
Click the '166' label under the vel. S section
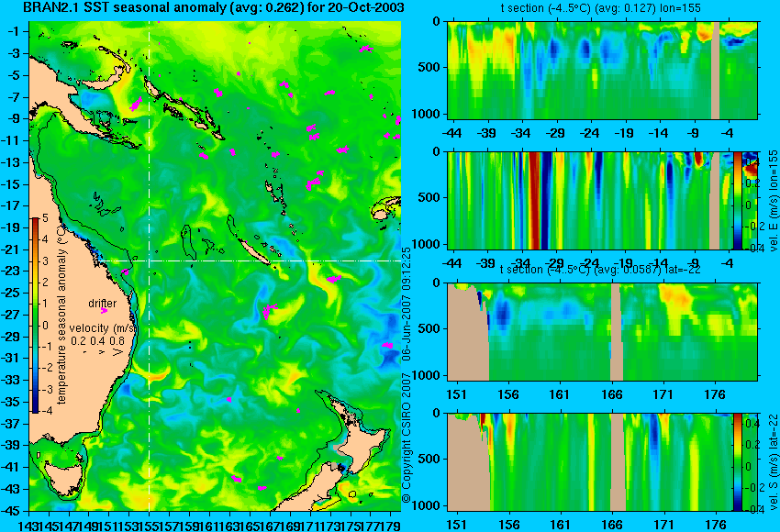point(612,525)
